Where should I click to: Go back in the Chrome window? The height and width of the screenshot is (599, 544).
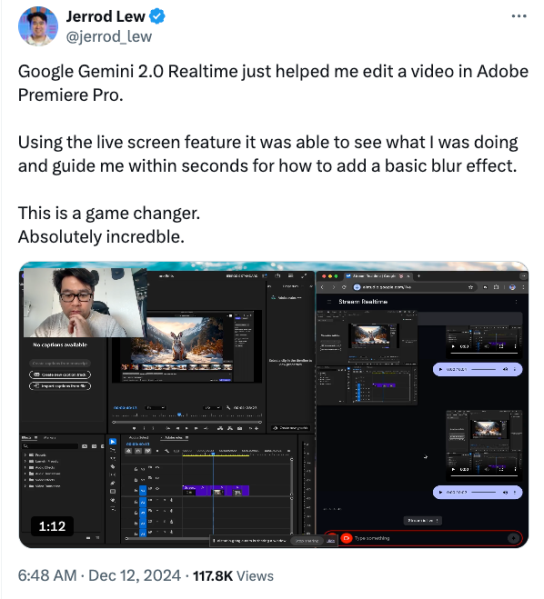[322, 287]
